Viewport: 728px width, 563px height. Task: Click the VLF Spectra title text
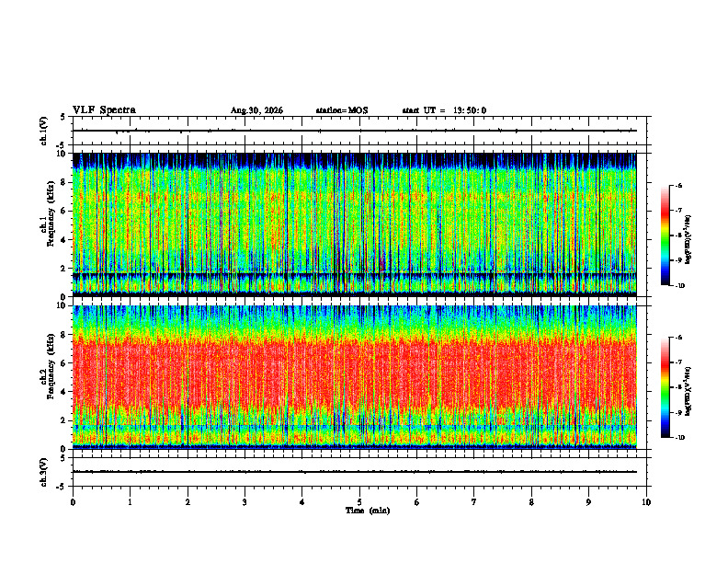click(x=104, y=110)
